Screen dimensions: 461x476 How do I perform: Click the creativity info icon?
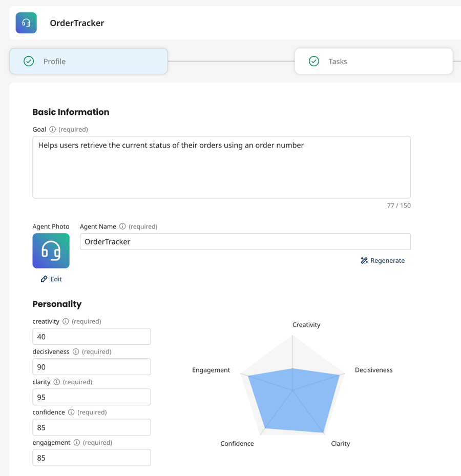[66, 322]
